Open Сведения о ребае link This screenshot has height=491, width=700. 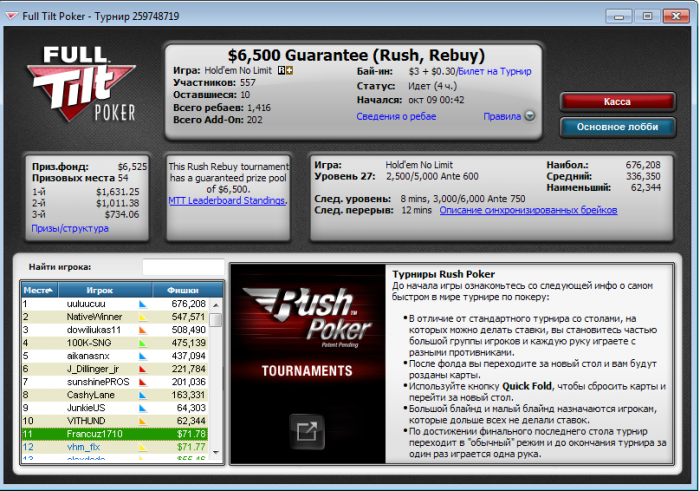click(396, 117)
